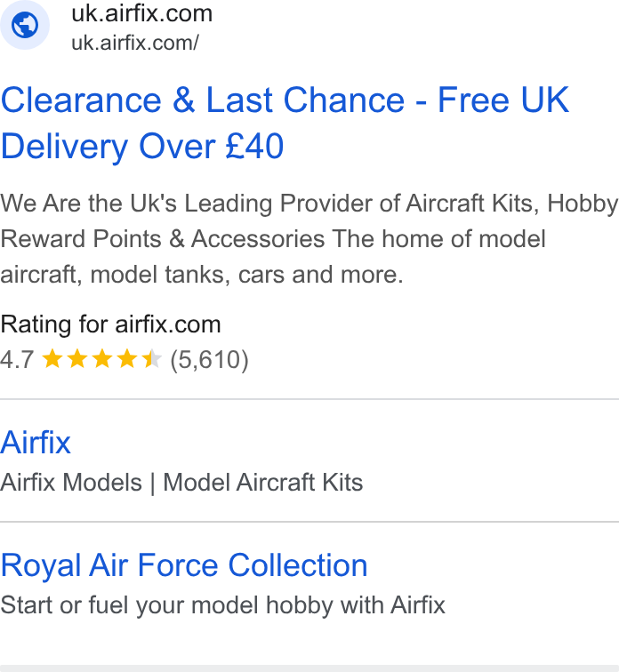
Task: Click the 4.7 rating score number
Action: click(x=17, y=360)
